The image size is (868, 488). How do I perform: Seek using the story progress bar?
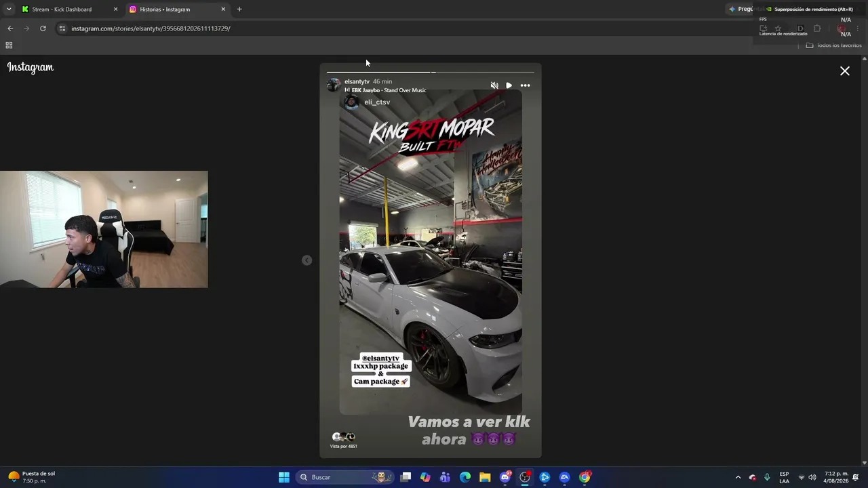[431, 71]
